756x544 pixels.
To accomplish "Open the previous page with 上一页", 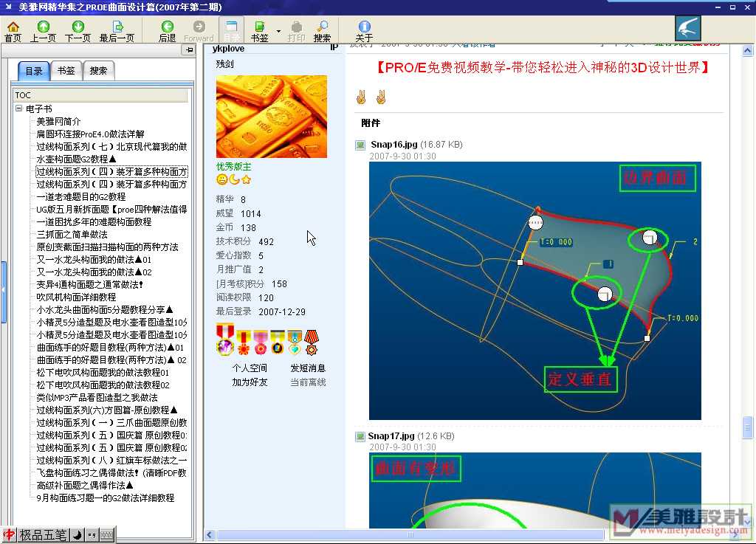I will click(x=44, y=31).
